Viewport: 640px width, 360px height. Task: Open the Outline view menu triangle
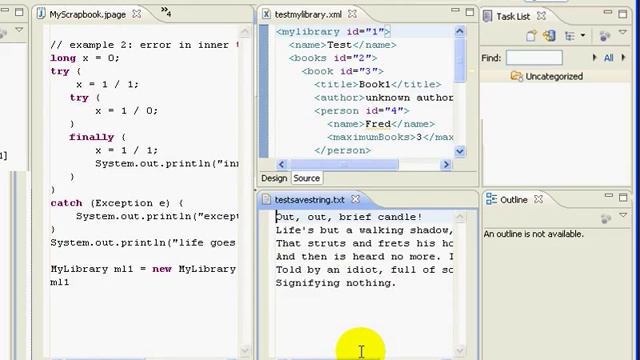[x=623, y=215]
